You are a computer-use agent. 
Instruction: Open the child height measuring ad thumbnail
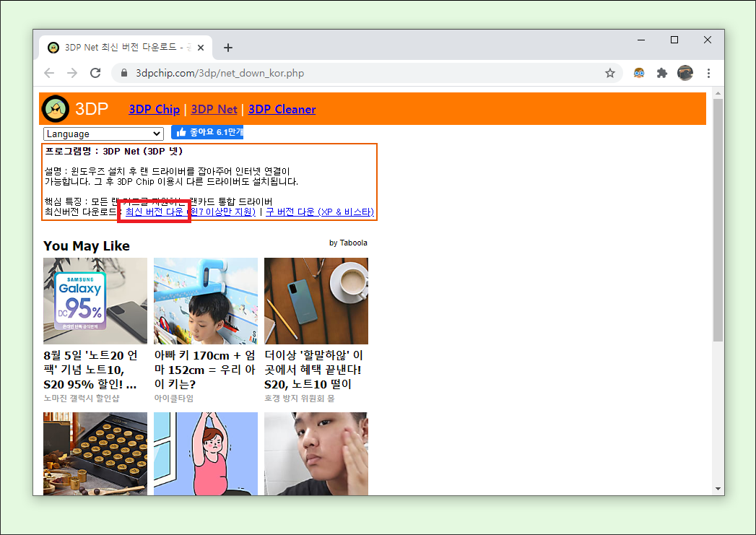[205, 301]
